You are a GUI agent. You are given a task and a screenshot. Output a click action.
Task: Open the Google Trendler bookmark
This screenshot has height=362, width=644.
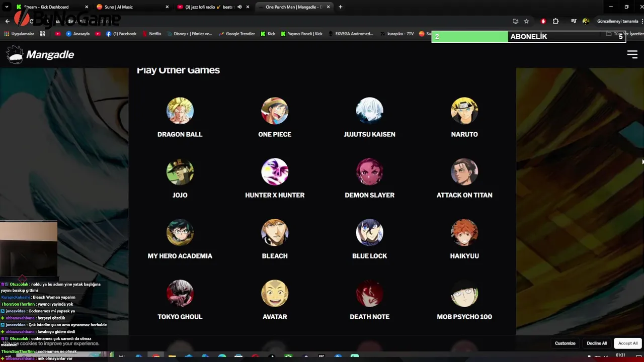click(x=236, y=34)
